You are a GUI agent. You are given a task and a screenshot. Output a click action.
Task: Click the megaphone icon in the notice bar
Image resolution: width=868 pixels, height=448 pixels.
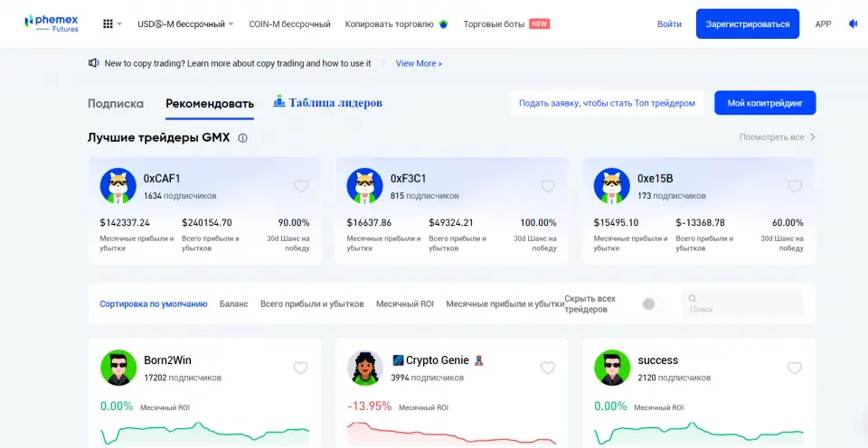pyautogui.click(x=93, y=63)
